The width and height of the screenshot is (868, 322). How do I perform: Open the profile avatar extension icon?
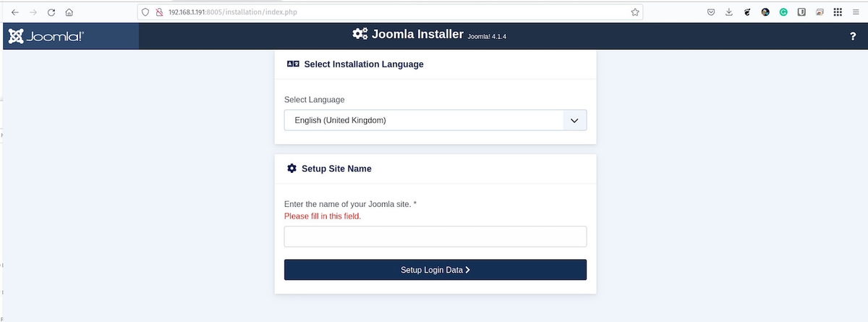765,12
